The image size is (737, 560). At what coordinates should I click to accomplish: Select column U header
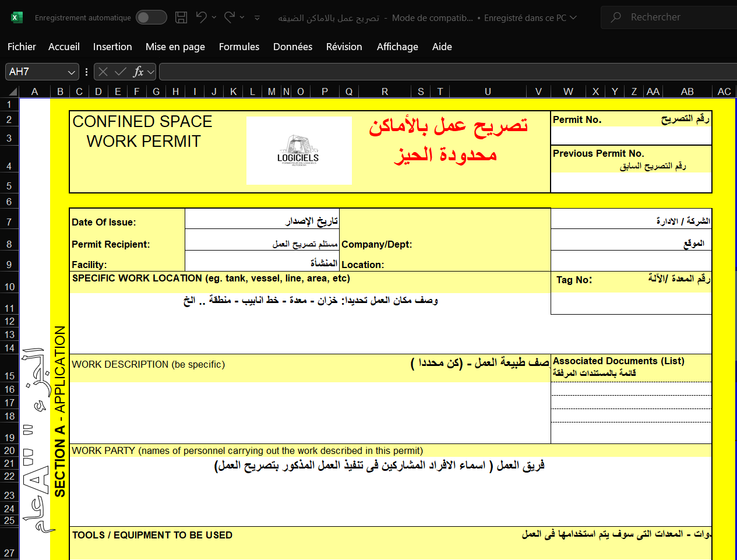pyautogui.click(x=488, y=91)
